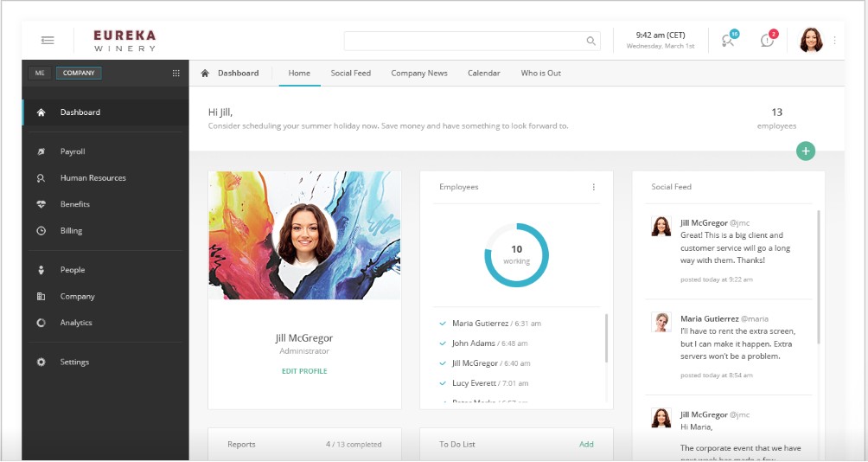Open the Who is Out tab
The height and width of the screenshot is (462, 868).
(x=541, y=74)
